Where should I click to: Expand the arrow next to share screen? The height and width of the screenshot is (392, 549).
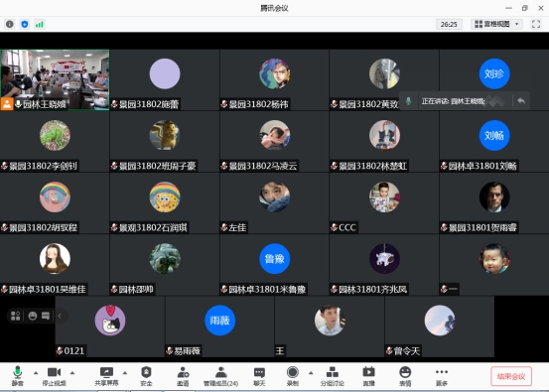(125, 373)
